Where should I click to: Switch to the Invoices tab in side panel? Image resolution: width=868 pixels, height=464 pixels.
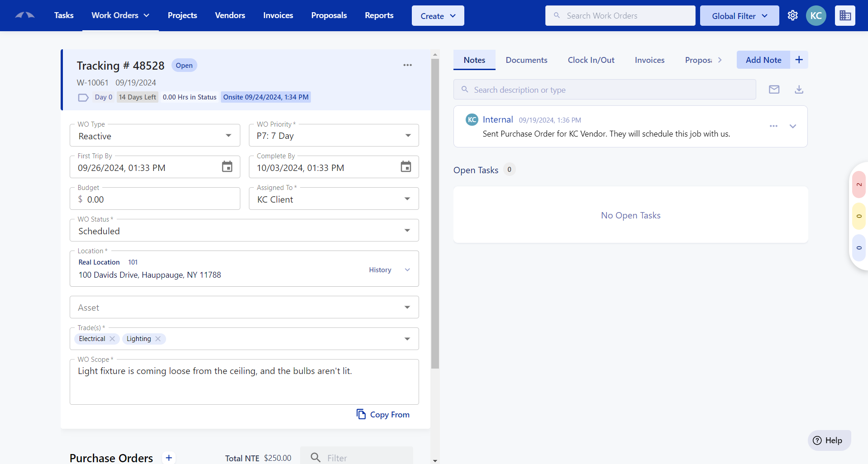[649, 60]
